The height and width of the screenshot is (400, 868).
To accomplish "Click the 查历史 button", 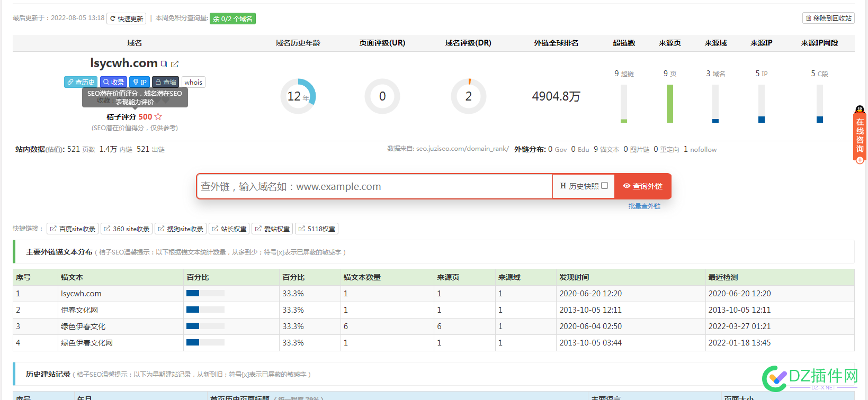I will pyautogui.click(x=81, y=82).
